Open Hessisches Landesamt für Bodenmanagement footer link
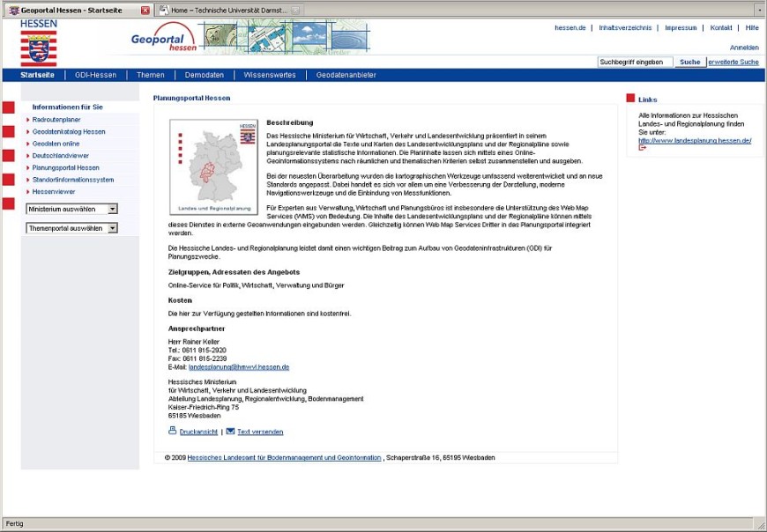Image resolution: width=767 pixels, height=532 pixels. [284, 458]
